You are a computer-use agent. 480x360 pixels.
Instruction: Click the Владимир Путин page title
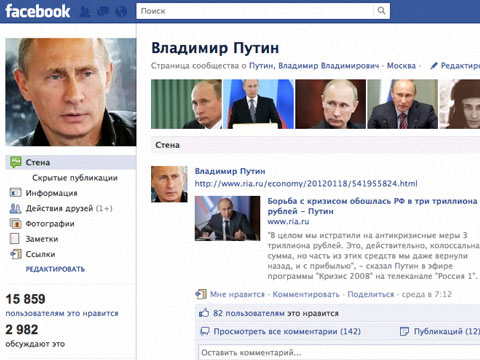215,48
